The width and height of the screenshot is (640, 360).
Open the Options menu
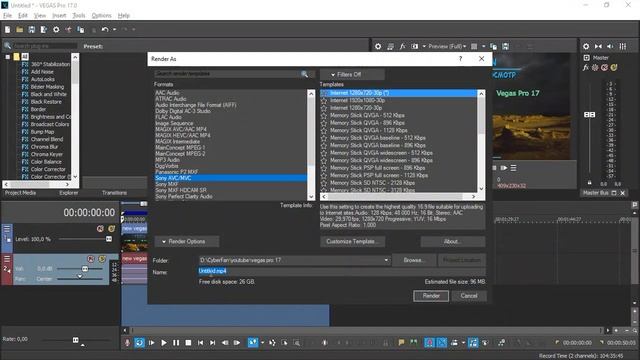(x=102, y=16)
